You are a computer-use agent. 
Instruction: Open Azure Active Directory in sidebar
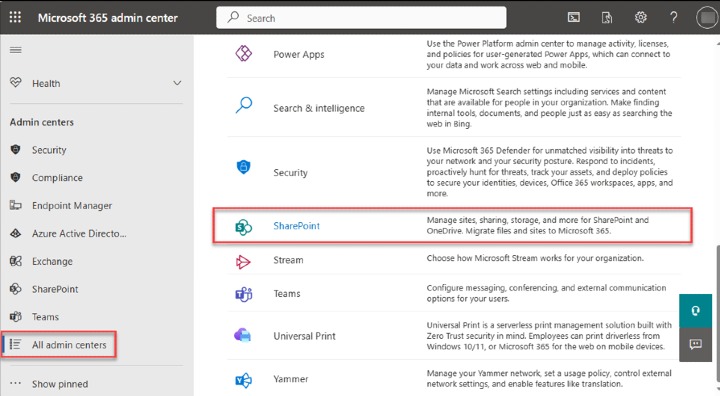pos(79,233)
